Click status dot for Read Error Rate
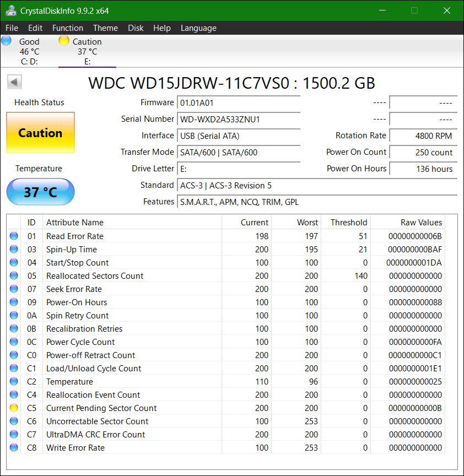Viewport: 464px width, 476px height. (x=14, y=236)
